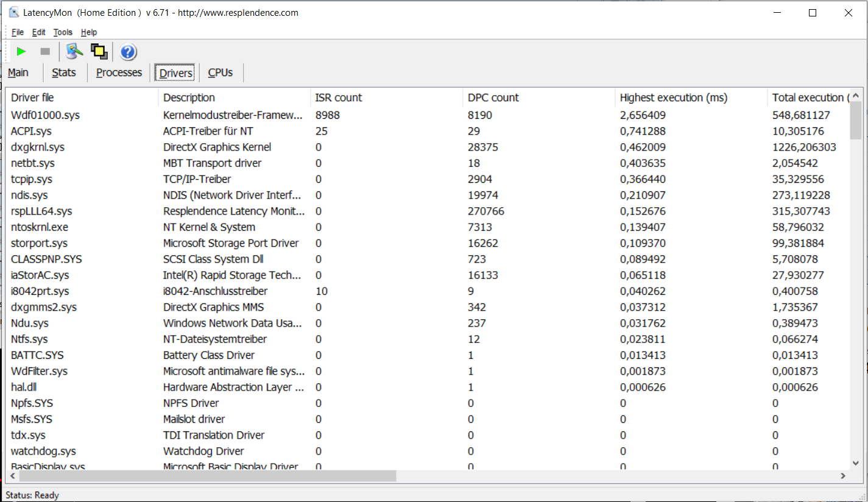This screenshot has height=502, width=868.
Task: Click the yellow overlapping squares toolbar icon
Action: (99, 52)
